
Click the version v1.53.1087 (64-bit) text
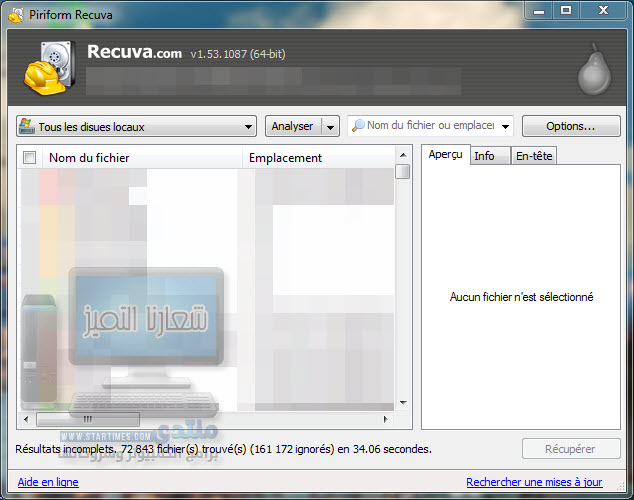(x=238, y=54)
